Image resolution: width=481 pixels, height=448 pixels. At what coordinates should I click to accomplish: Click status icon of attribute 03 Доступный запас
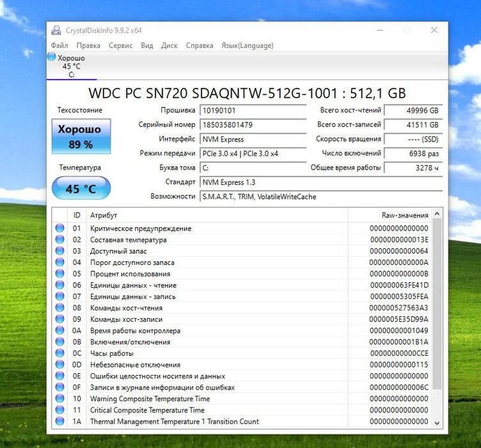tap(60, 251)
